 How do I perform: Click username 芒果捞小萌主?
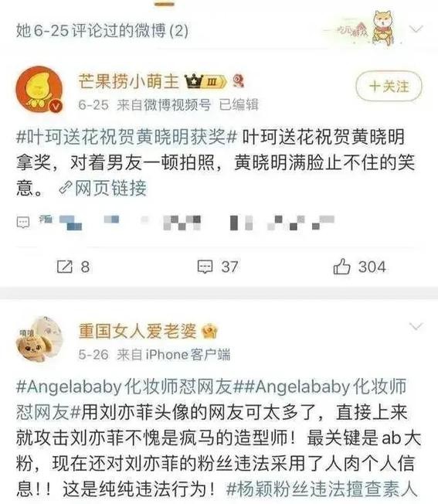129,81
